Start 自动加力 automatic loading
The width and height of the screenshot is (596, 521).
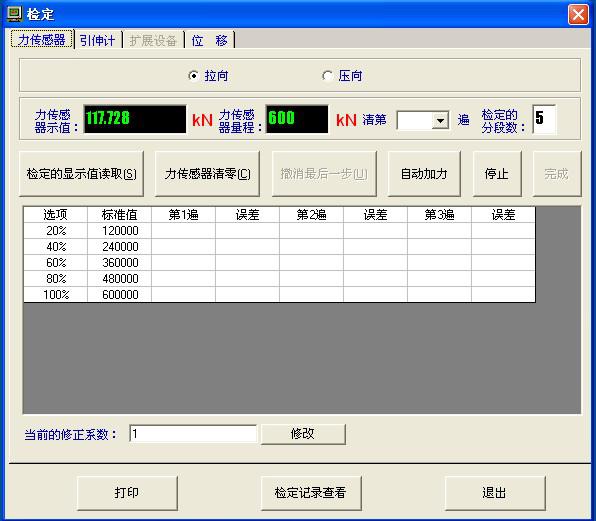(424, 174)
